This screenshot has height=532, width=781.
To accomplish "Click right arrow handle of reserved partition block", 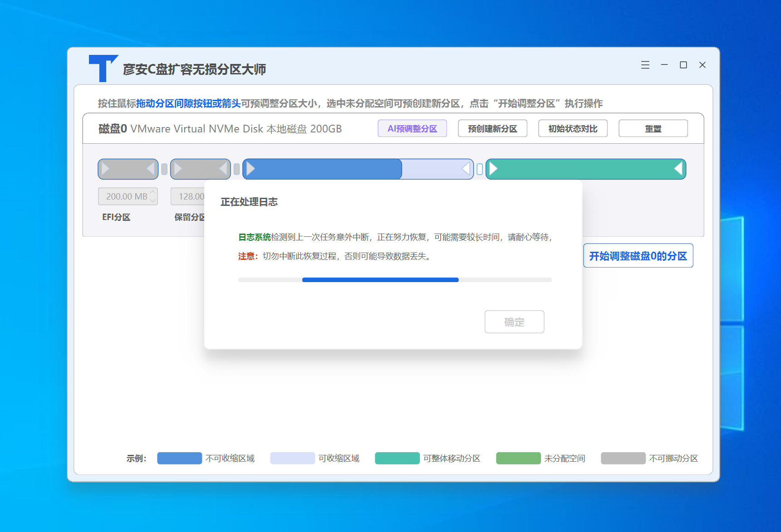I will (223, 169).
